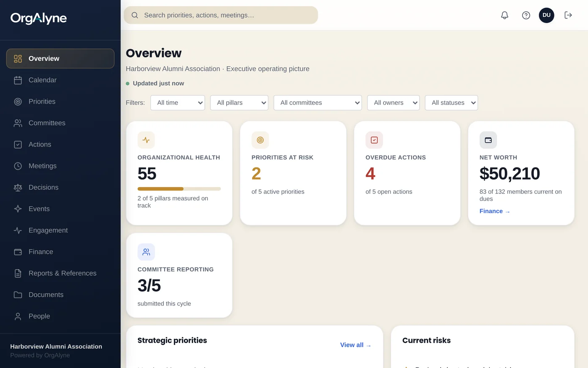Go to Calendar in the sidebar
Image resolution: width=588 pixels, height=368 pixels.
click(60, 80)
